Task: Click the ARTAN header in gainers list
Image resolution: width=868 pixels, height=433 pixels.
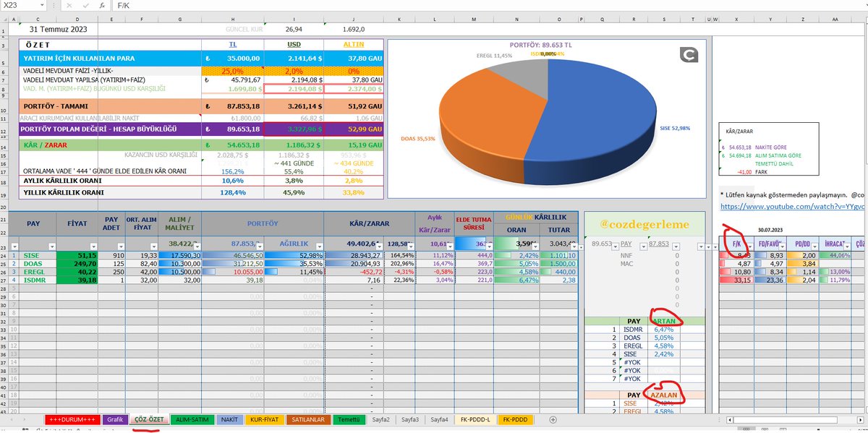Action: [x=664, y=321]
